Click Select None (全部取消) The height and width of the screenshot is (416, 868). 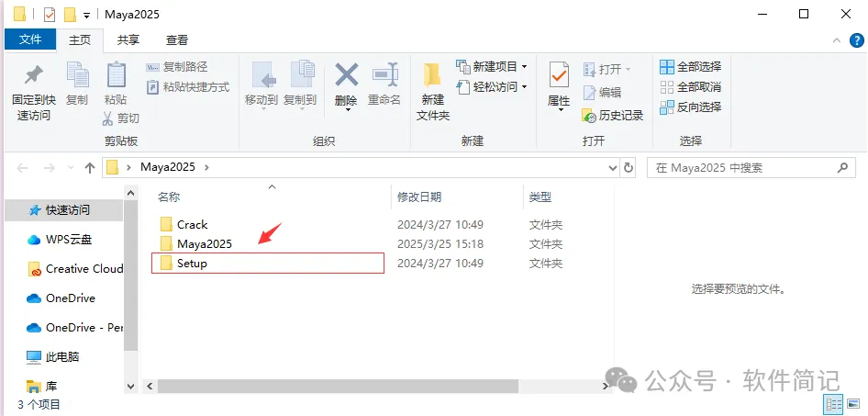691,87
